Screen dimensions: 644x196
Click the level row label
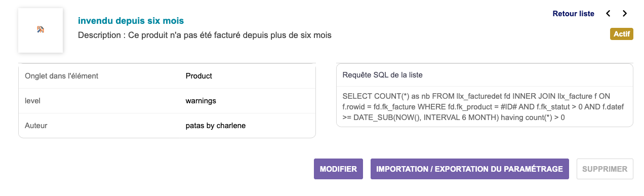tap(32, 101)
